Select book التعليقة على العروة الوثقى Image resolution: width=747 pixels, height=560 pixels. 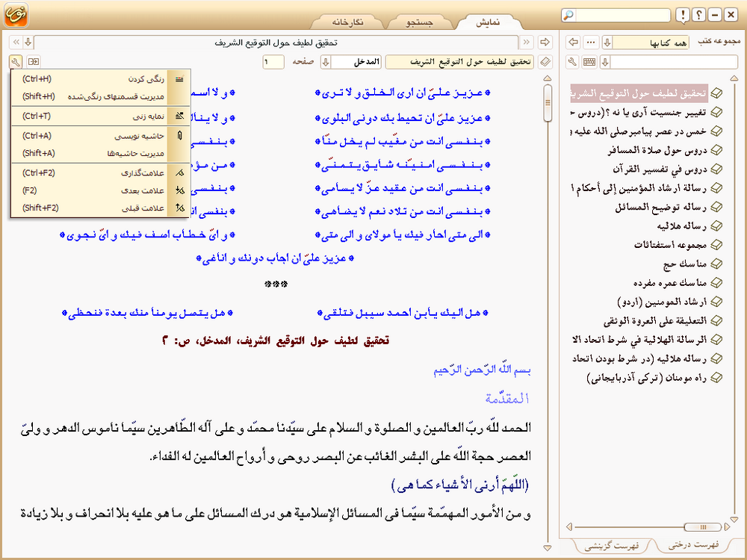655,320
